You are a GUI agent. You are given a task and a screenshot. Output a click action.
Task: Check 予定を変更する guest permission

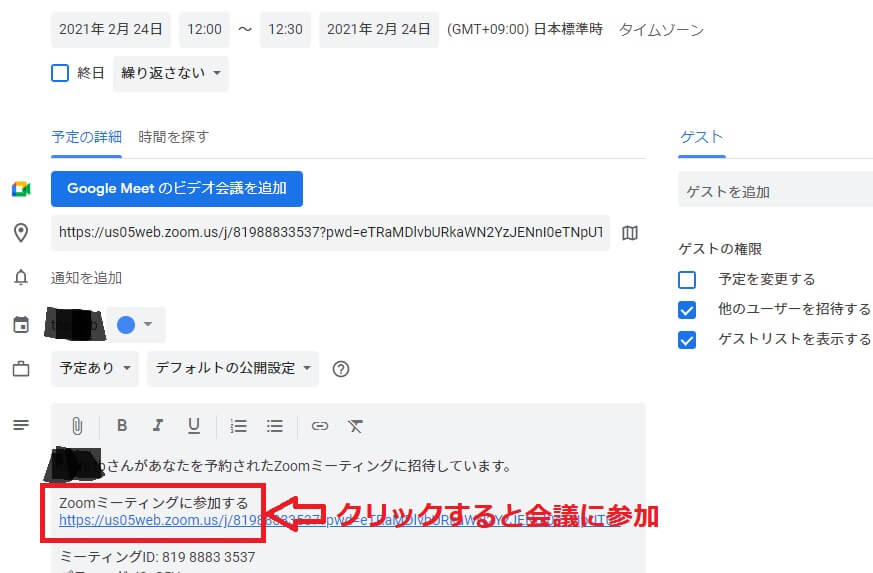(x=687, y=280)
